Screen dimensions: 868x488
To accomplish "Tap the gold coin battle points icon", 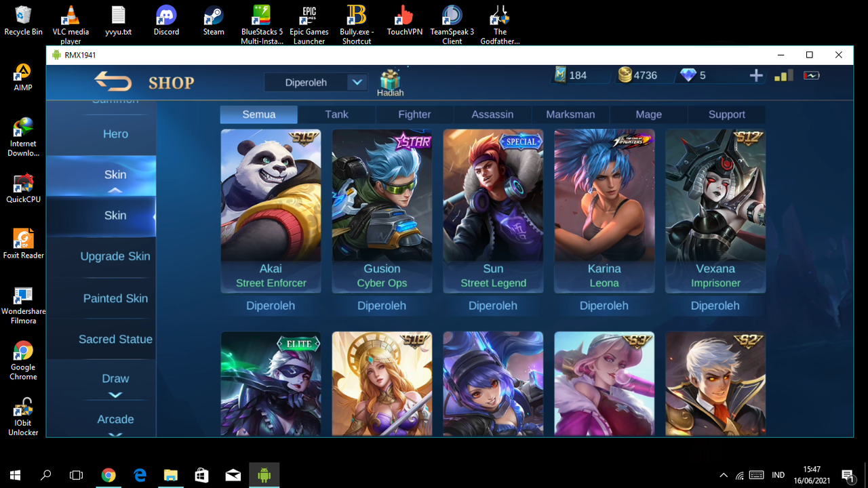I will pos(625,75).
